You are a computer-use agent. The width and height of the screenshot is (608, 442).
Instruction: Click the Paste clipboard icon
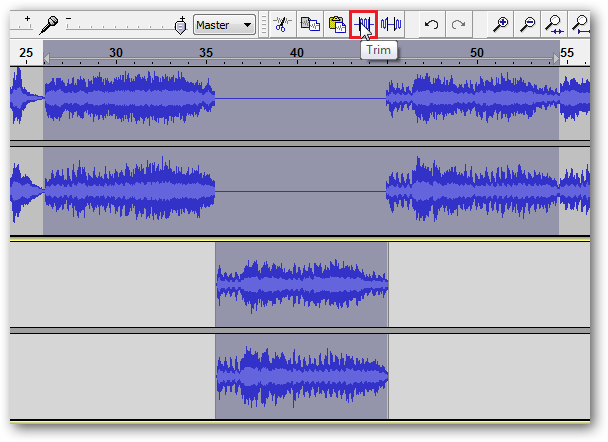(337, 24)
